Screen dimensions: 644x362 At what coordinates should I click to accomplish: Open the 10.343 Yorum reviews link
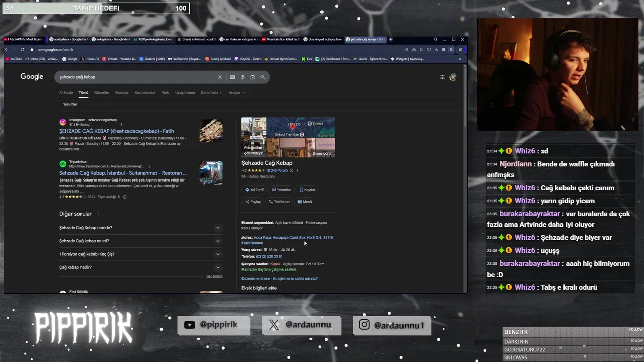click(x=276, y=170)
